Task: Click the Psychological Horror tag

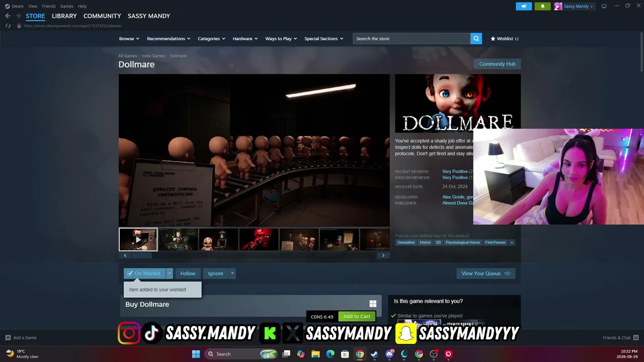Action: [463, 242]
